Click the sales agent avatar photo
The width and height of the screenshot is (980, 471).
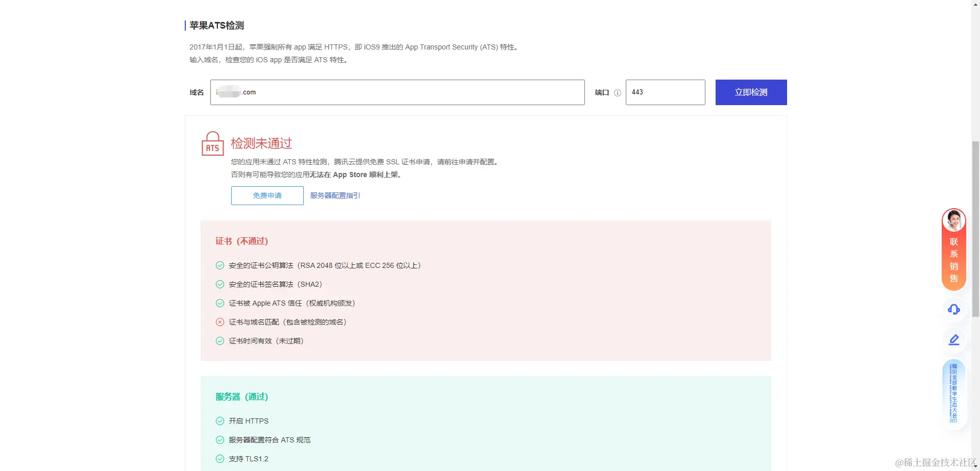953,220
